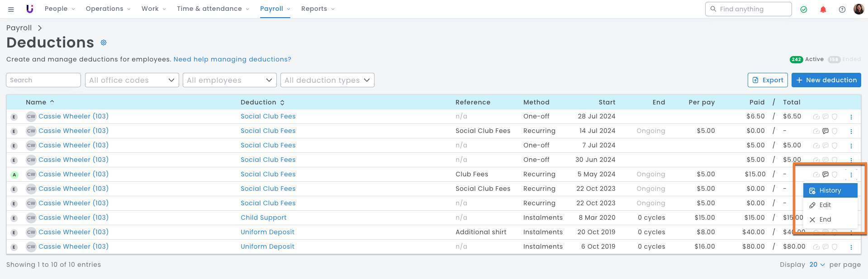
Task: Open the hamburger navigation menu
Action: pos(11,9)
